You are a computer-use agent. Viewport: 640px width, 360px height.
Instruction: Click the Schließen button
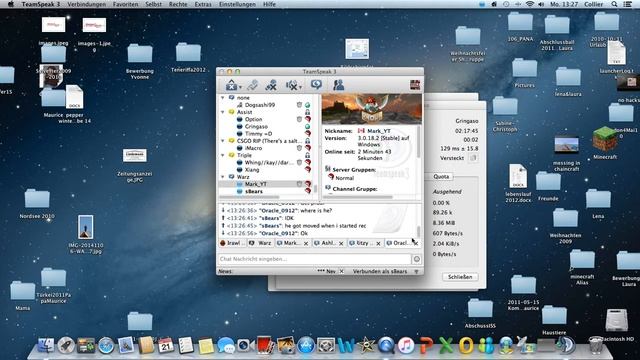[460, 277]
